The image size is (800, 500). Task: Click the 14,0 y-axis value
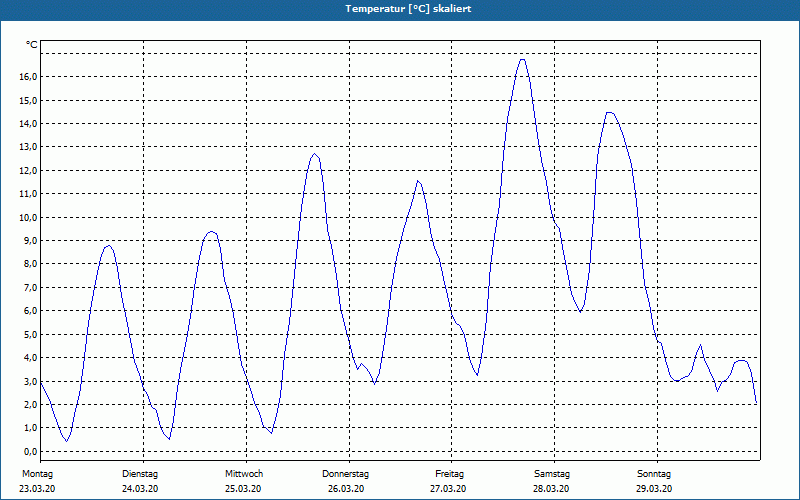[x=29, y=124]
